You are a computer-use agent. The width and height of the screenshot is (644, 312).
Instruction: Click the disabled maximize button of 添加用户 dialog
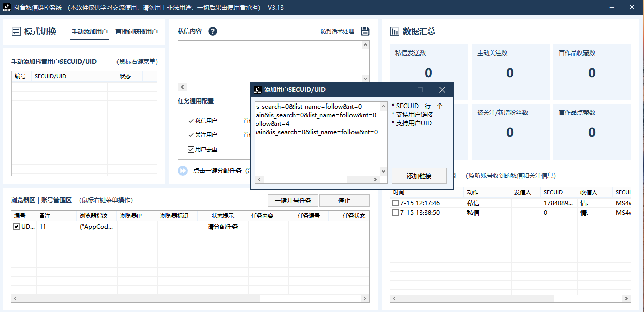tap(420, 90)
